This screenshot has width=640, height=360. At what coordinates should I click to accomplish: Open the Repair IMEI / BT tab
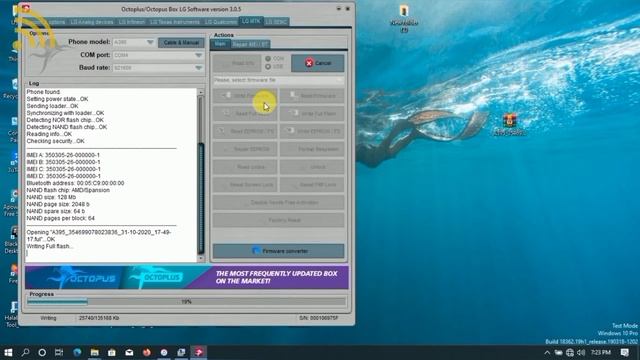[x=250, y=44]
